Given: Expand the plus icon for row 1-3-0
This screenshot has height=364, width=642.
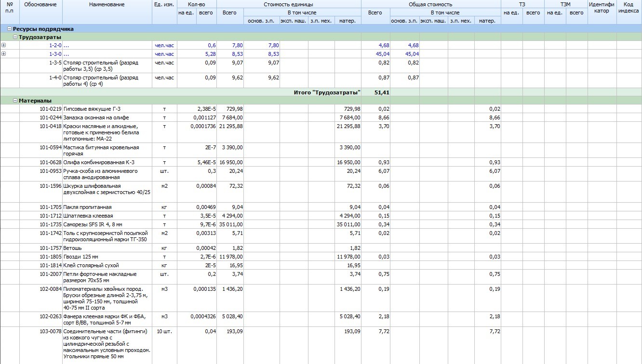Looking at the screenshot, I should pyautogui.click(x=4, y=53).
